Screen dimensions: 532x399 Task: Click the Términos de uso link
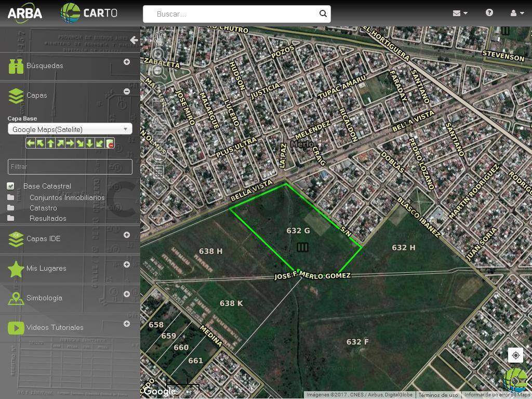pos(438,395)
